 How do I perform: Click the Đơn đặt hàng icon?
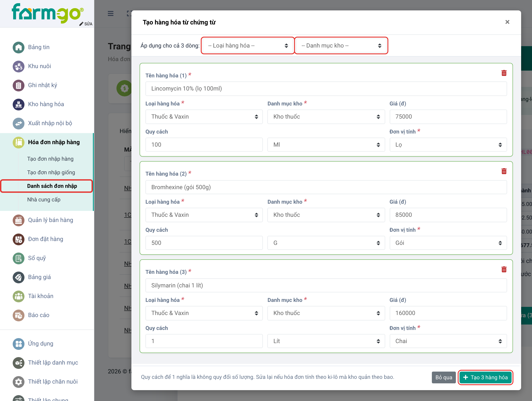coord(19,239)
